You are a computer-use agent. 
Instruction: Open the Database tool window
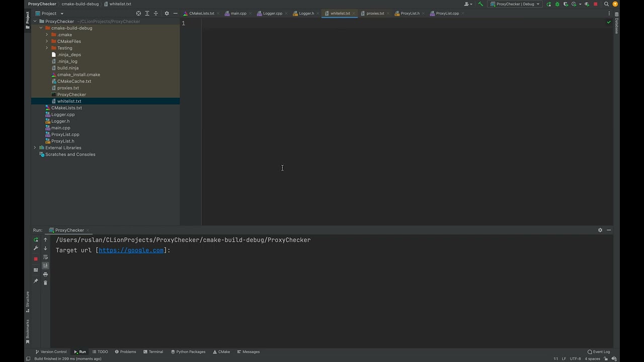tap(616, 24)
